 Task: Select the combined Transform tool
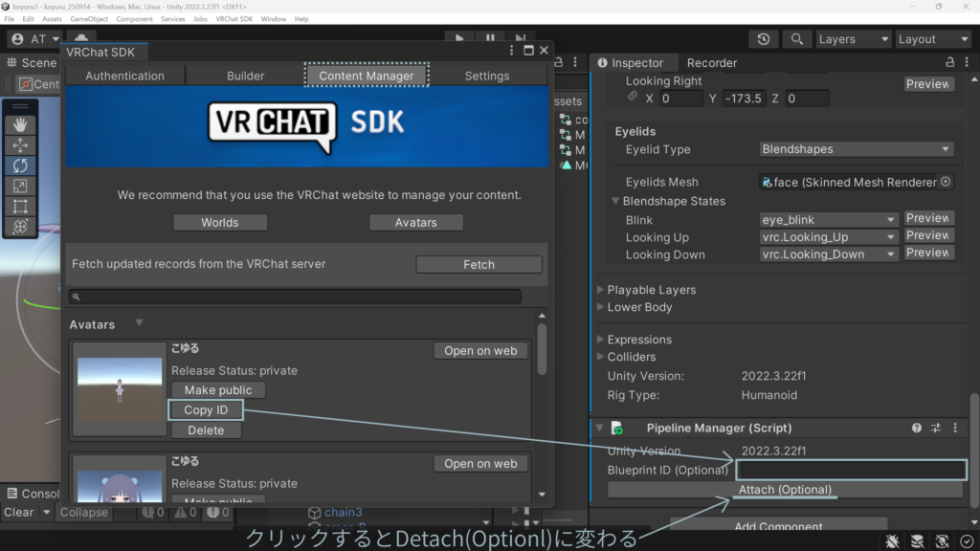click(x=20, y=227)
